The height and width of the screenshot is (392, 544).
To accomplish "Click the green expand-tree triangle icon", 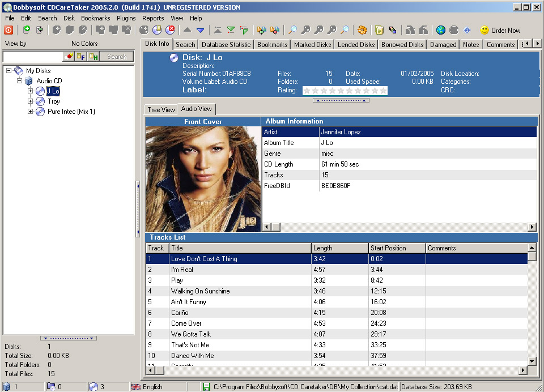I will pyautogui.click(x=231, y=30).
